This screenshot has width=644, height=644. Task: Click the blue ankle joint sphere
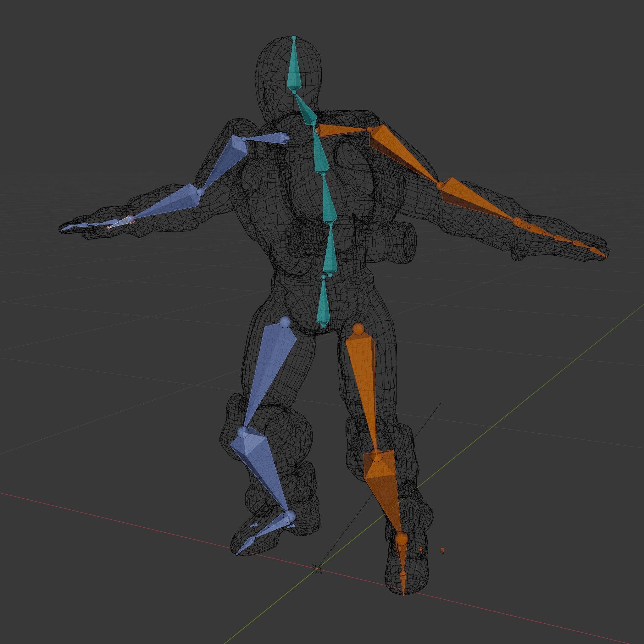point(290,516)
